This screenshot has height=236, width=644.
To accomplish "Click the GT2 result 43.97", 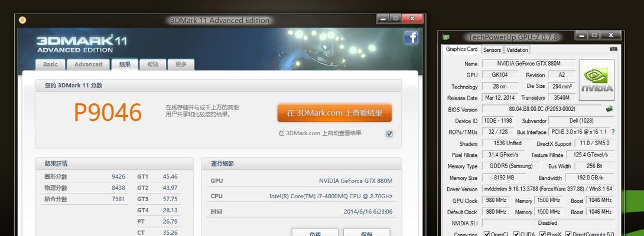I will pos(170,188).
